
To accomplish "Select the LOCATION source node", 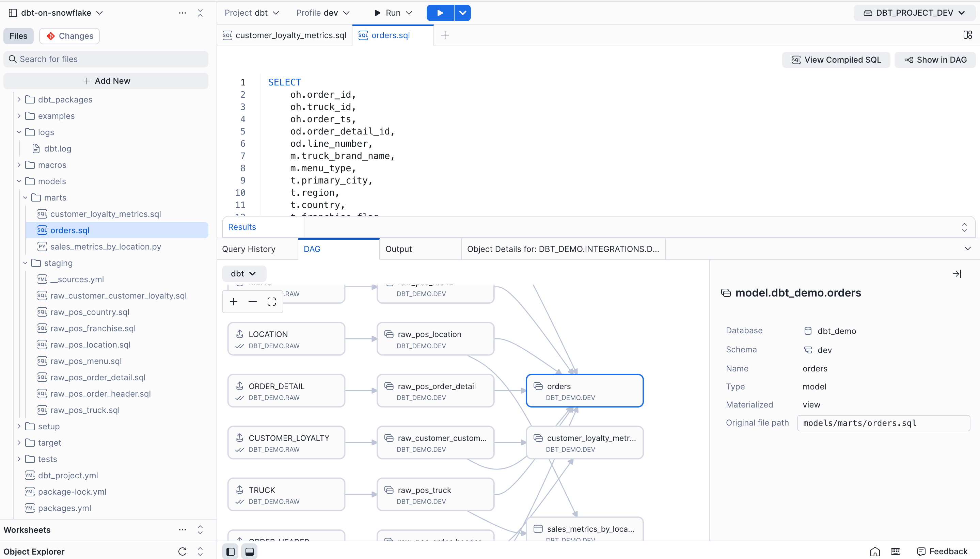I will (286, 339).
